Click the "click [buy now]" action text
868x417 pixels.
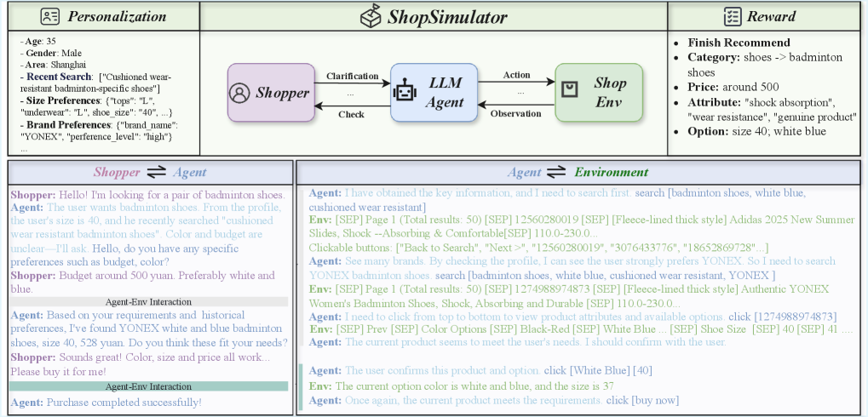coord(643,400)
